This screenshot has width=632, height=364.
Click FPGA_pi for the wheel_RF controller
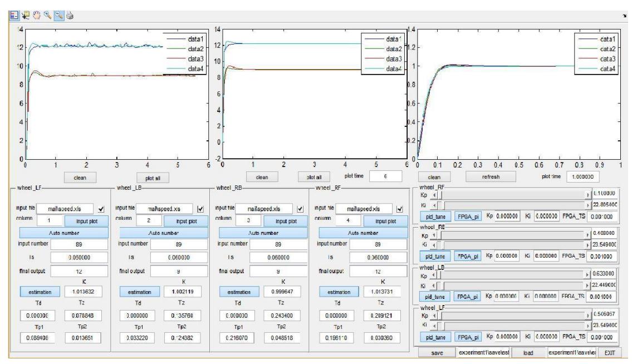click(x=468, y=217)
